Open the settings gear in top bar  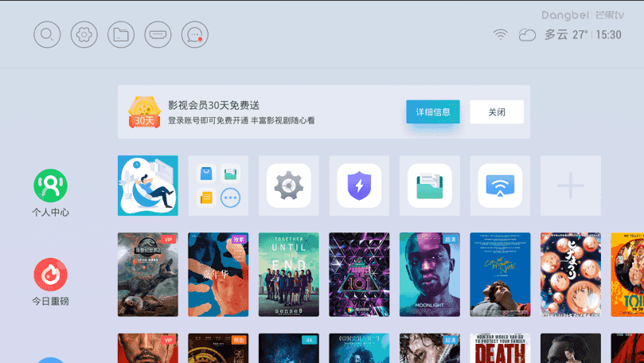[84, 34]
